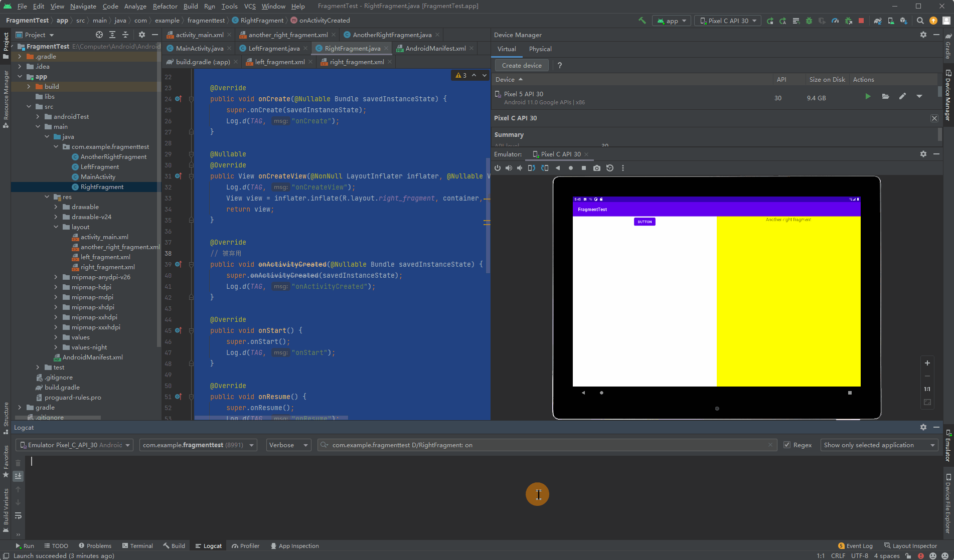Stop the running app with red square
This screenshot has width=954, height=560.
tap(861, 21)
